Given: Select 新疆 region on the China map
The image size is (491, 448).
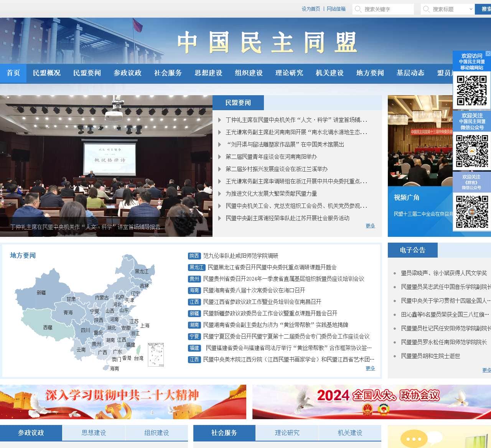Looking at the screenshot, I should [41, 293].
